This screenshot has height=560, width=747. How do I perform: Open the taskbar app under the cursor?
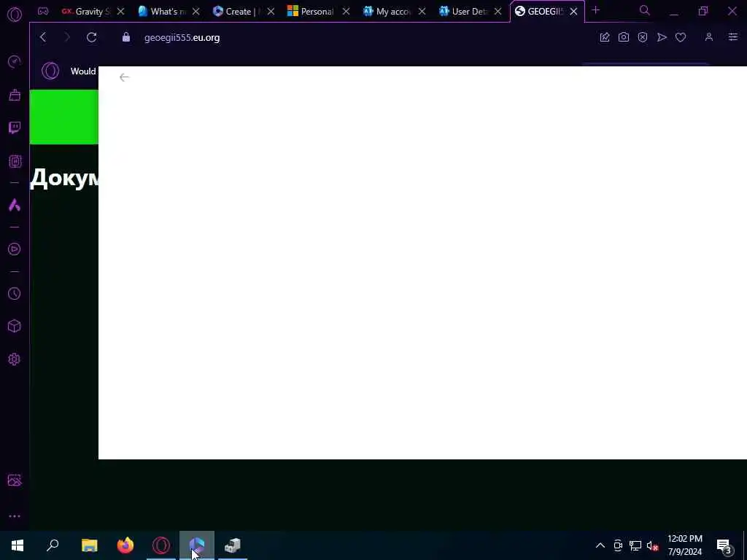click(197, 545)
